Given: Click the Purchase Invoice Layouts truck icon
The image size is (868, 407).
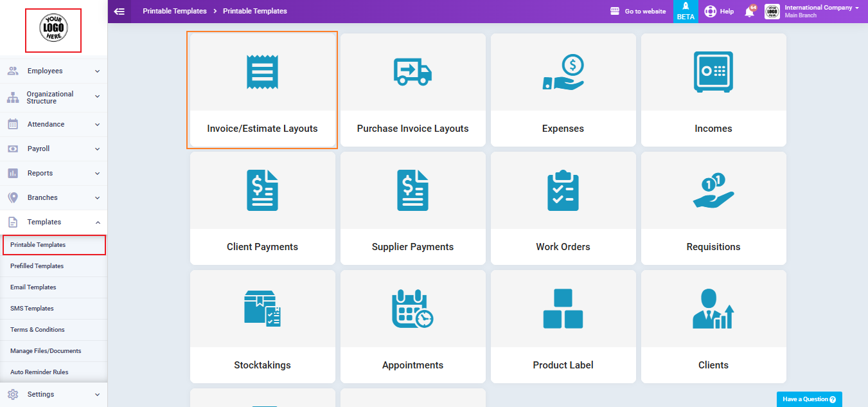Looking at the screenshot, I should point(412,71).
